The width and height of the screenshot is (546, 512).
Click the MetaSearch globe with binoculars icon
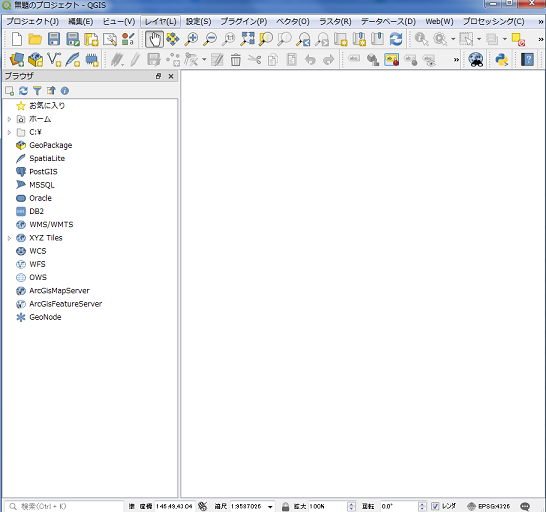475,60
